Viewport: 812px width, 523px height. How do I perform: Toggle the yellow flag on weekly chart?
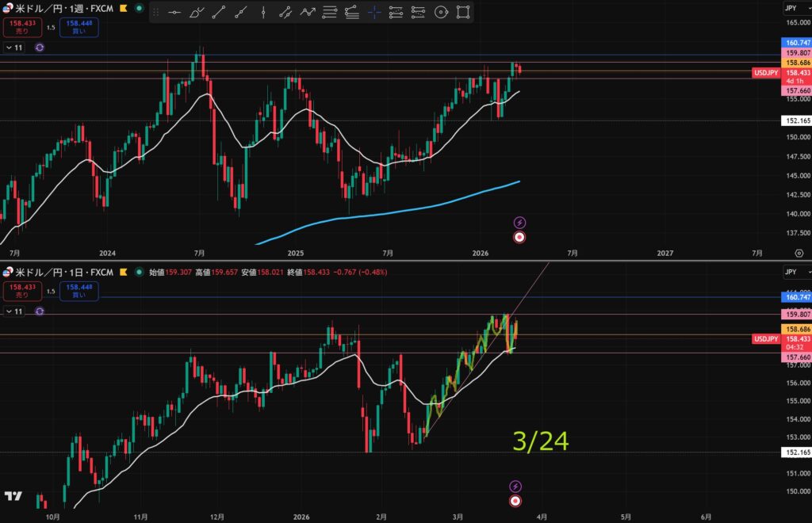point(124,8)
